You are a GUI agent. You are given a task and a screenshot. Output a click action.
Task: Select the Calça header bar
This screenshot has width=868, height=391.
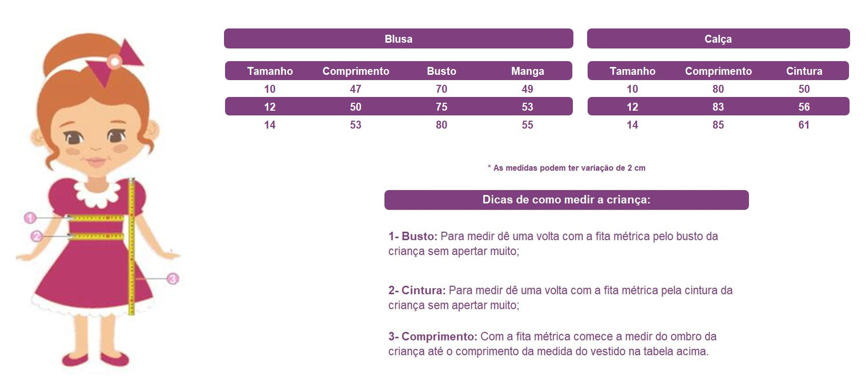[x=718, y=38]
